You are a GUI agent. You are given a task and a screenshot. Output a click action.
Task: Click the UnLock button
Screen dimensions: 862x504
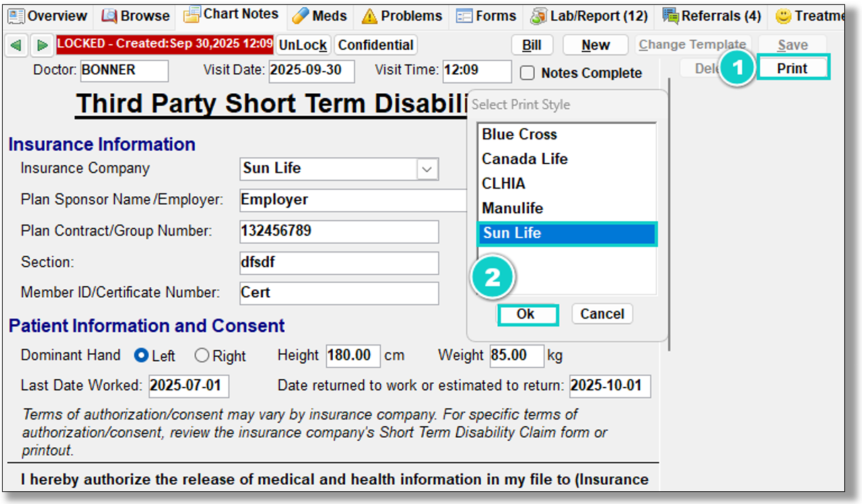coord(302,45)
